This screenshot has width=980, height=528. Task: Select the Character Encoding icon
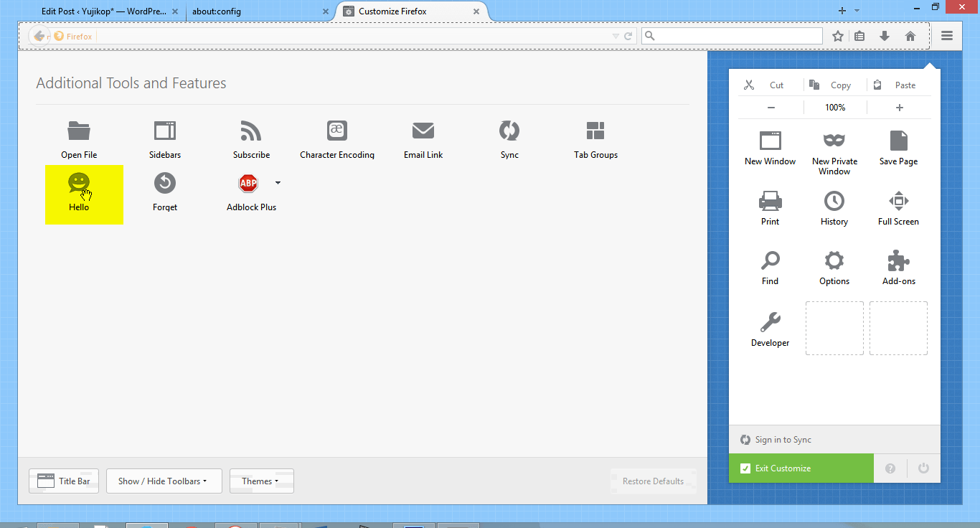(337, 131)
